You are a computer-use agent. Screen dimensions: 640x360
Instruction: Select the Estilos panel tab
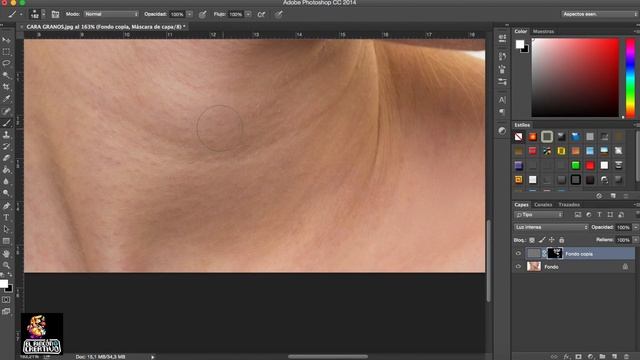click(522, 125)
